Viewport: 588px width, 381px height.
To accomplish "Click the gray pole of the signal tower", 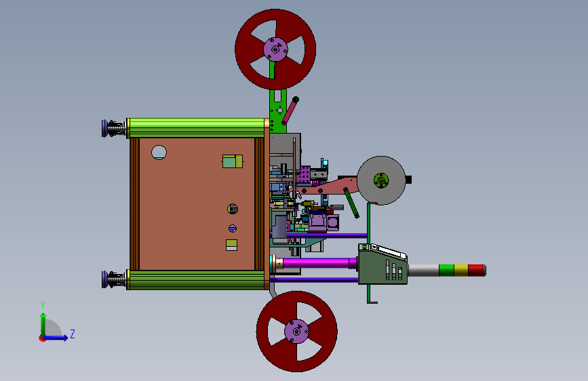I will point(423,270).
